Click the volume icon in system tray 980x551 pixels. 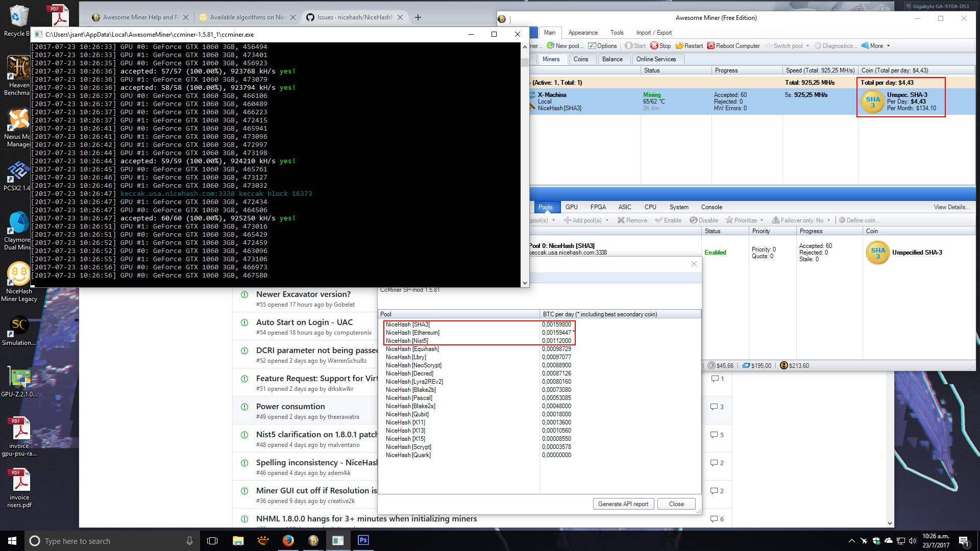pyautogui.click(x=913, y=541)
